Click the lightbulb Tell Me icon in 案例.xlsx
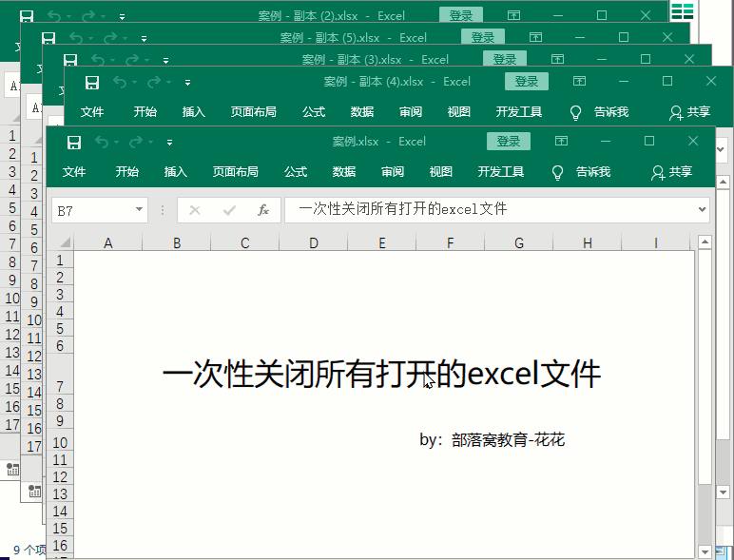734x560 pixels. coord(557,172)
